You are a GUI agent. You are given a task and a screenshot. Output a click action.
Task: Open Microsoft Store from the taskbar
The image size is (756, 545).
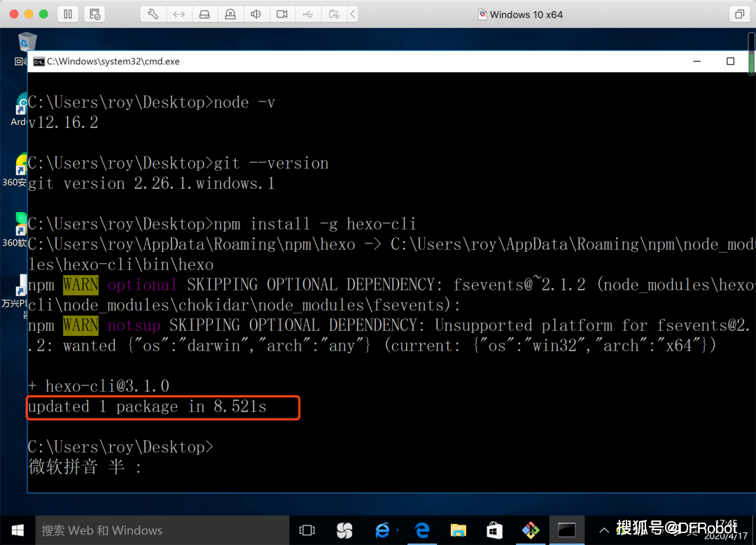tap(494, 530)
